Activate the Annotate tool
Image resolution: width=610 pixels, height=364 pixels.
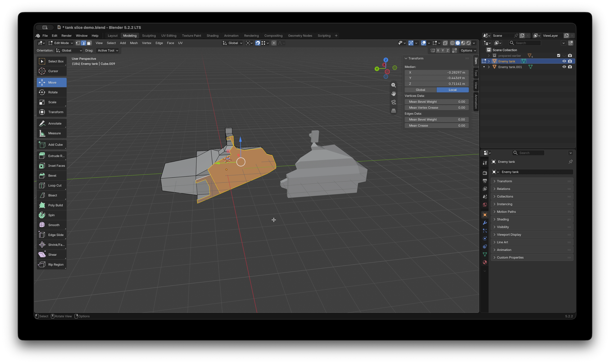point(52,123)
